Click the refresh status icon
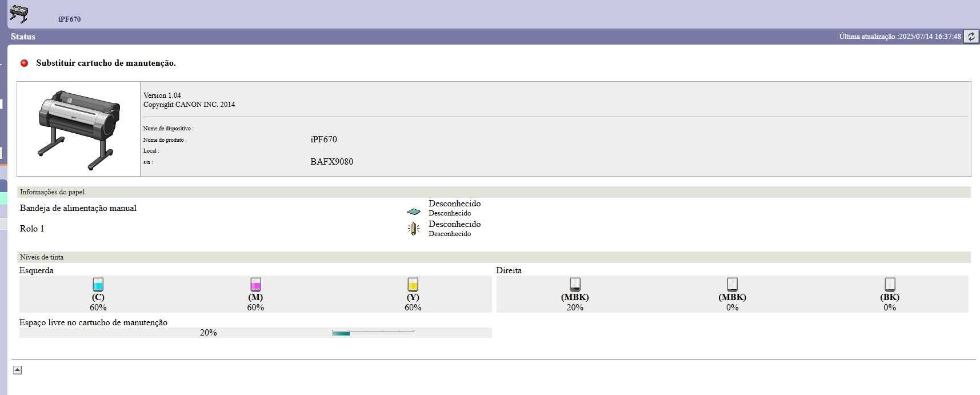 [971, 37]
